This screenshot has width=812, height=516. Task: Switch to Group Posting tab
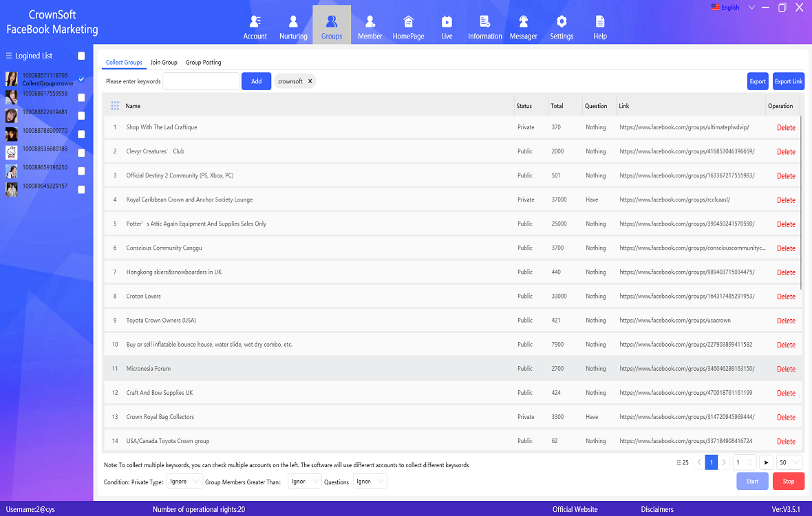(204, 62)
